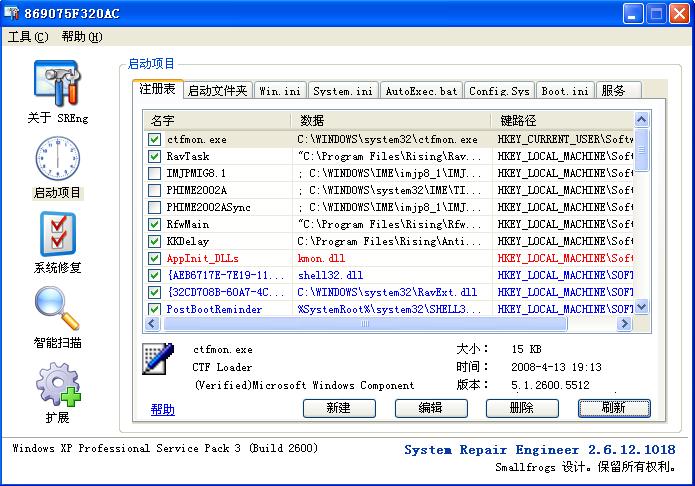This screenshot has width=695, height=486.
Task: Close the SREng window
Action: [679, 14]
